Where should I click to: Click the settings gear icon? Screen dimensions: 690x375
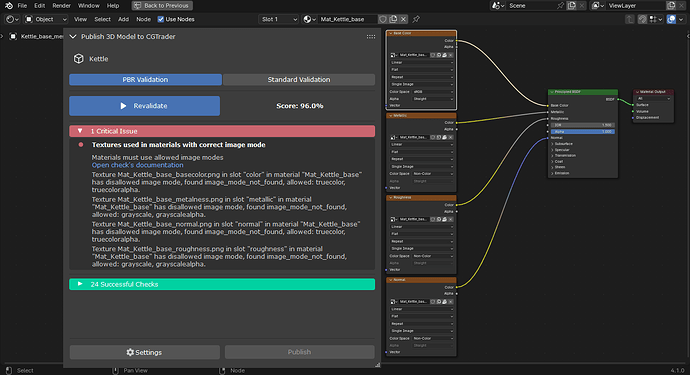130,352
